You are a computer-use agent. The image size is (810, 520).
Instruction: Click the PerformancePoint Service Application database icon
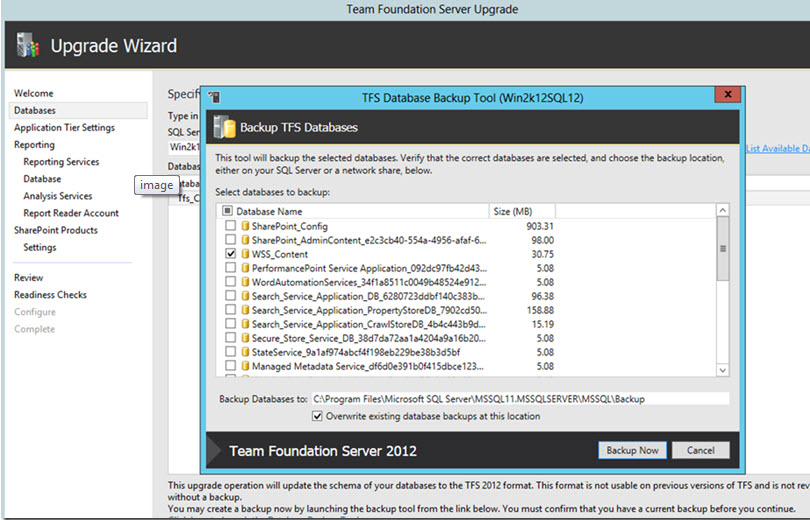coord(245,267)
